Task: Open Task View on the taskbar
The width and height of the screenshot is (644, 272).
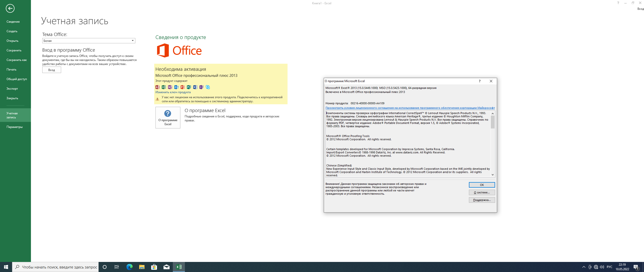Action: pos(117,267)
